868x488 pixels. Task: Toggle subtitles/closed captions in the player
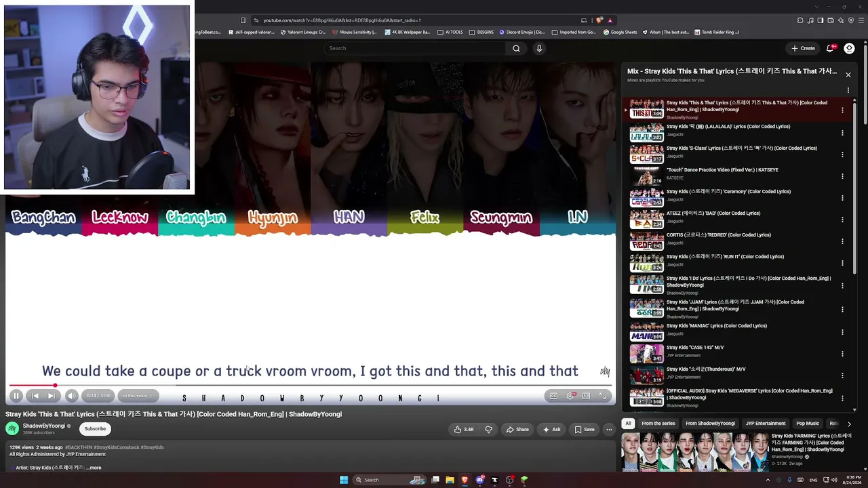[553, 396]
